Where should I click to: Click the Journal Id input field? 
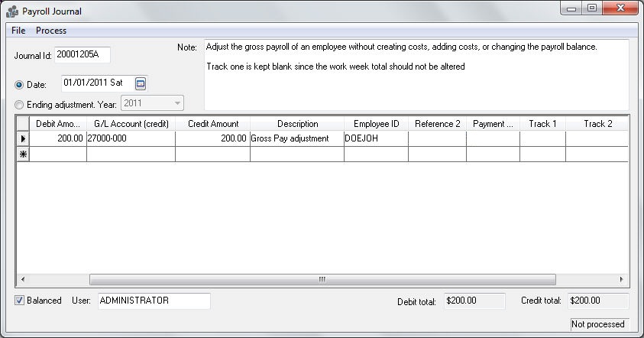coord(83,55)
